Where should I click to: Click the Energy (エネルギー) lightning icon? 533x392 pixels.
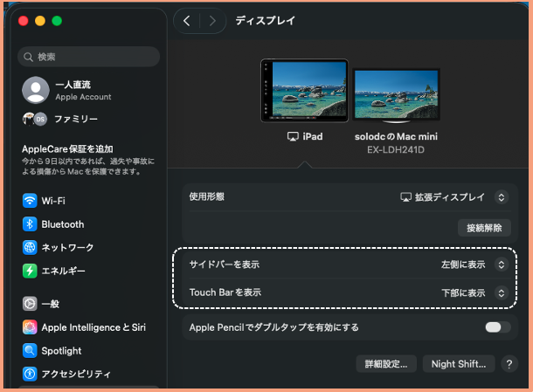tap(31, 271)
